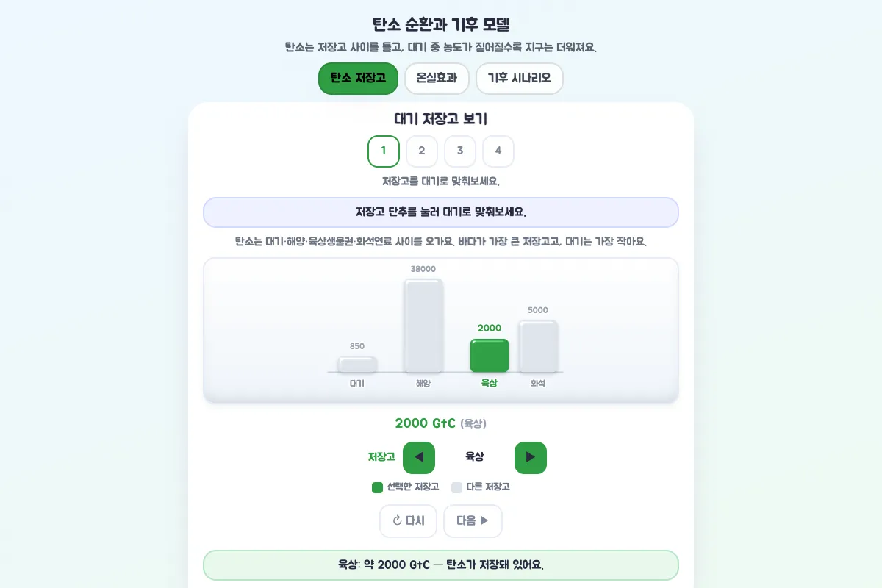Select step 3 circle
The image size is (882, 588).
(460, 151)
